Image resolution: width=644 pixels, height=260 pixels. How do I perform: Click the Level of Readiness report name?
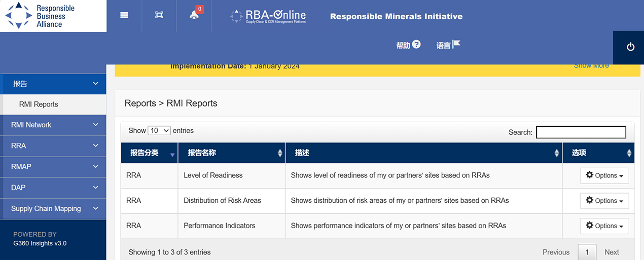(213, 175)
